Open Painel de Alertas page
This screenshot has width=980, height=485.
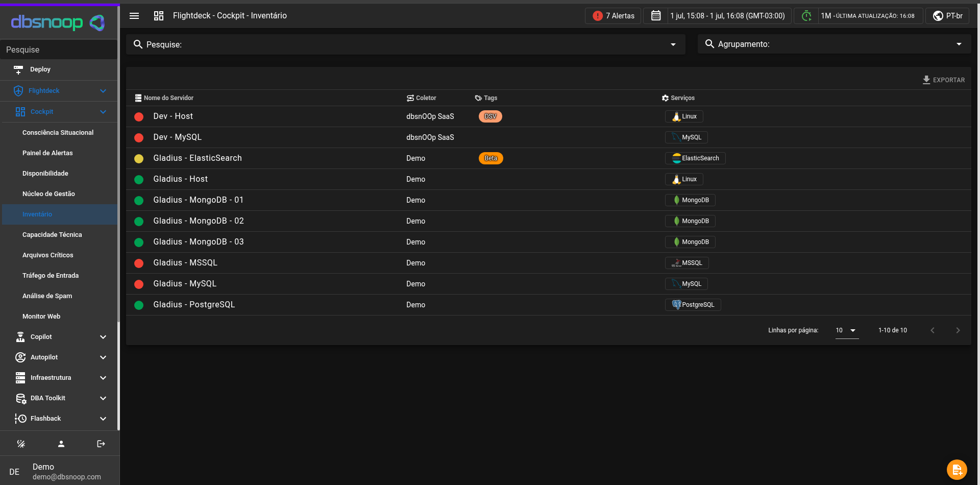(47, 153)
